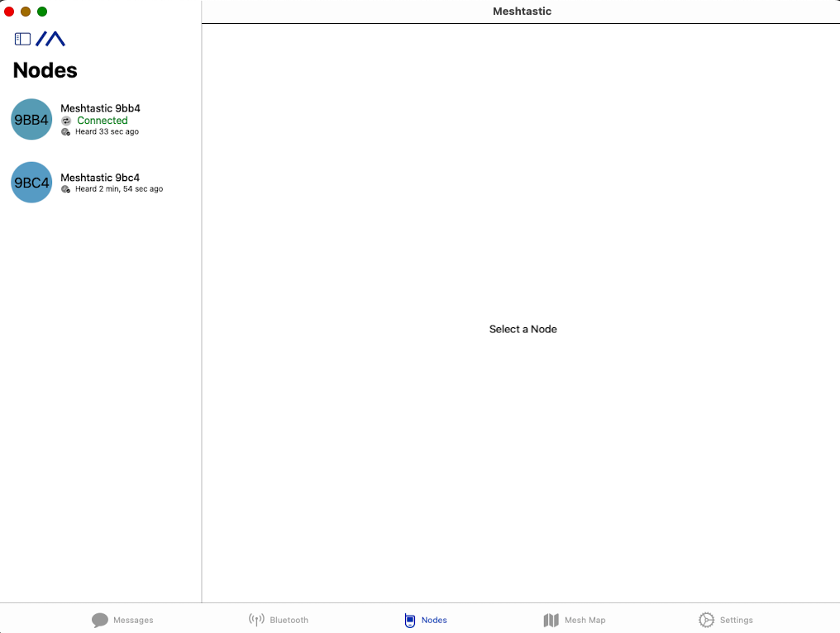The image size is (840, 633).
Task: Click the Meshtastic 9bb4 node name
Action: click(100, 108)
